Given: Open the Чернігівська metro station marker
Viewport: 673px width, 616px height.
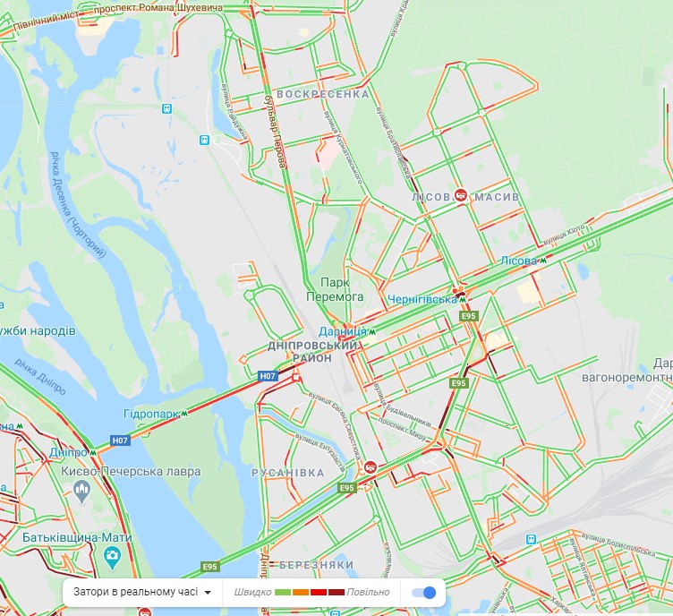Looking at the screenshot, I should point(463,300).
